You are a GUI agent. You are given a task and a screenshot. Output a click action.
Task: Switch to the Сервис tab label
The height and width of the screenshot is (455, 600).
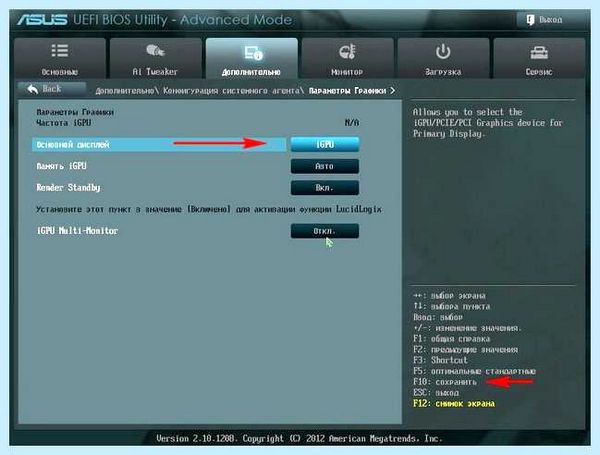click(539, 72)
